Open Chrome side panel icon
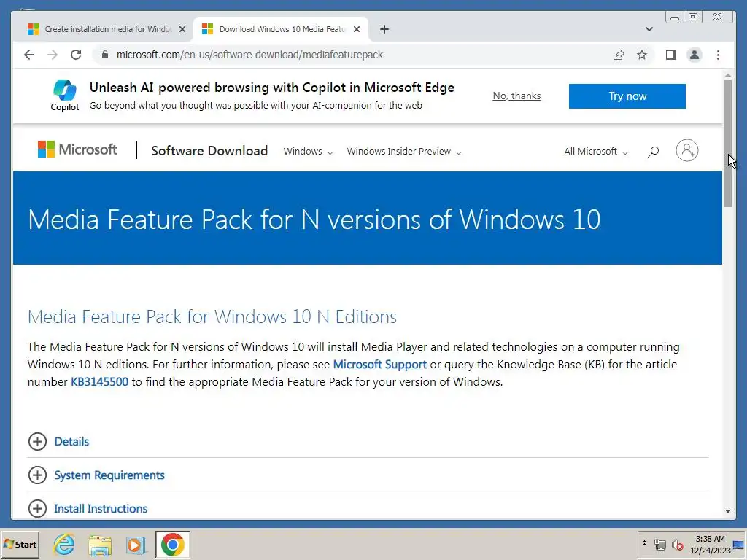Viewport: 747px width, 560px height. [x=671, y=55]
